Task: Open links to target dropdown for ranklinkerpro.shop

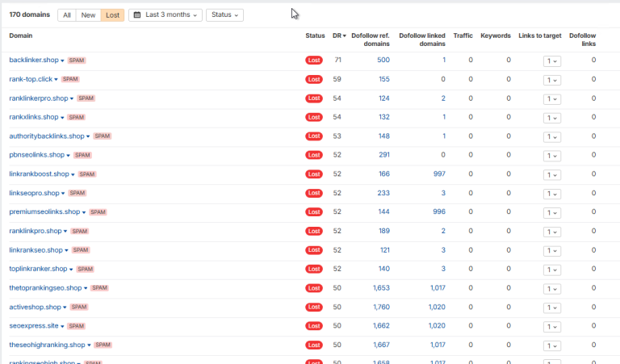Action: pyautogui.click(x=552, y=98)
